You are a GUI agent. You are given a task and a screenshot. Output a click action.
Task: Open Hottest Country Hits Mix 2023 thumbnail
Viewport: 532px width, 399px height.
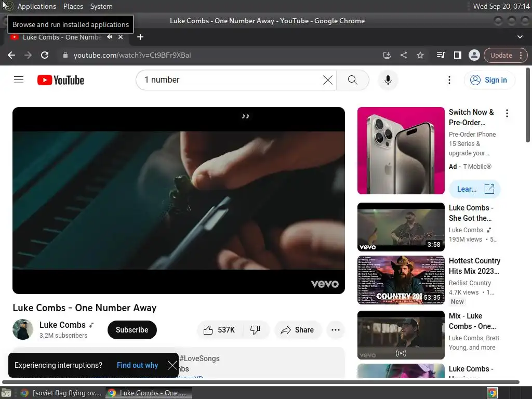(x=401, y=280)
